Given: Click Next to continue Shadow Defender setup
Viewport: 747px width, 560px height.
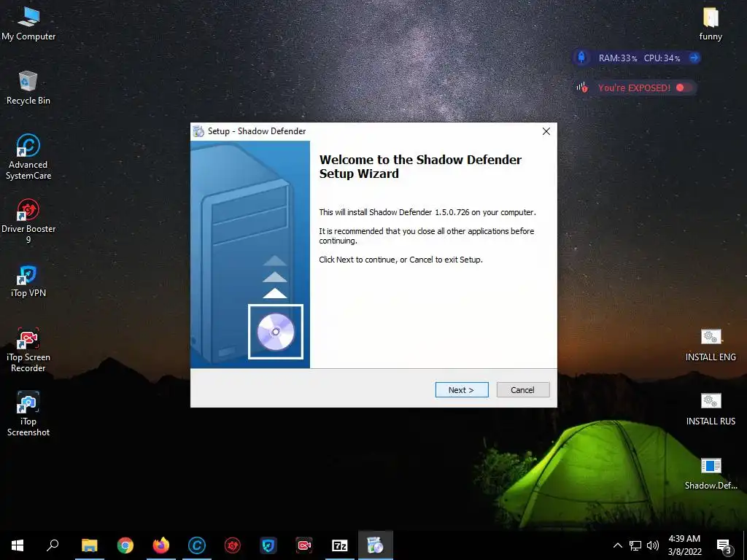Looking at the screenshot, I should point(462,389).
